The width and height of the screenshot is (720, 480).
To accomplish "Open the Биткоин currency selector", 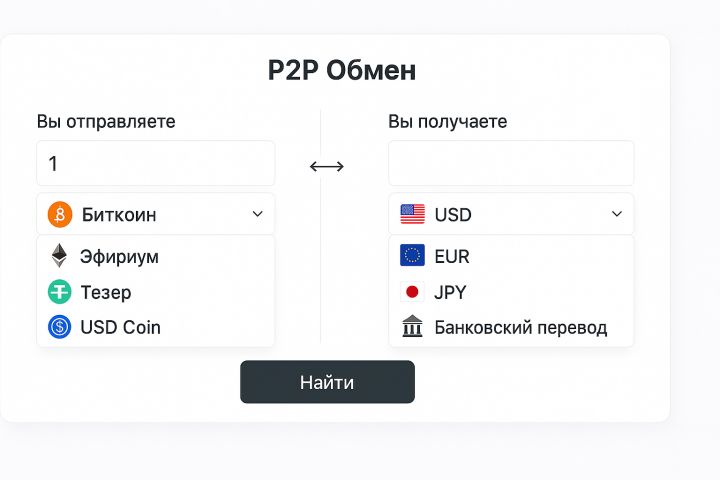I will [x=155, y=214].
